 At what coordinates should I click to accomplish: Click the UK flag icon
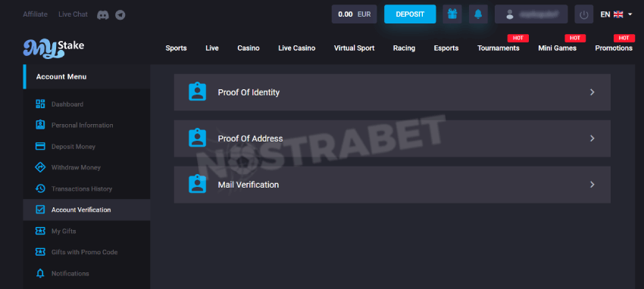click(x=618, y=14)
